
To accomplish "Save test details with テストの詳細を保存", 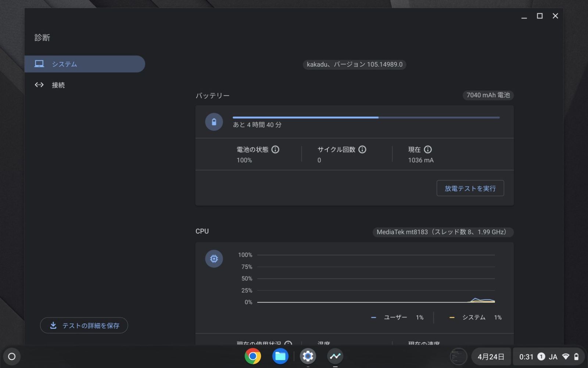I will coord(84,325).
